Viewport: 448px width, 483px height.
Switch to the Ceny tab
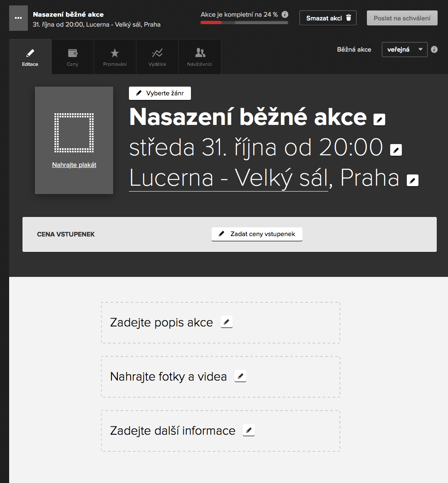(72, 57)
